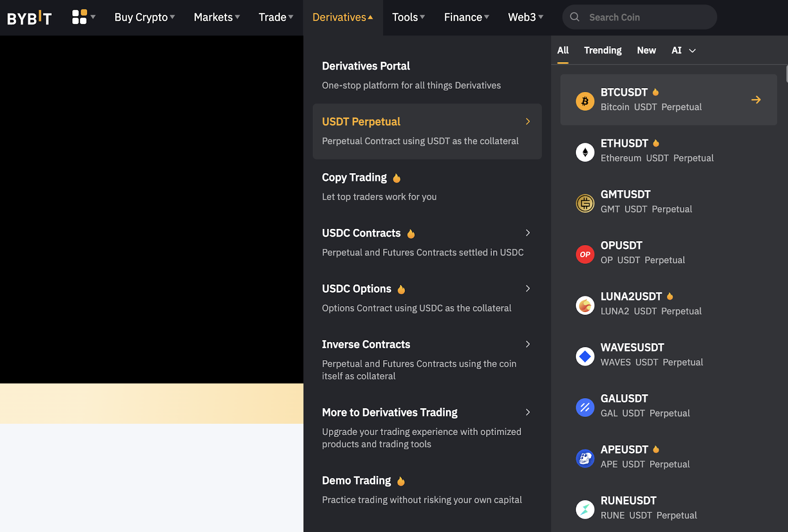Open the APEUSDT perpetual contract
The width and height of the screenshot is (788, 532).
[x=668, y=457]
